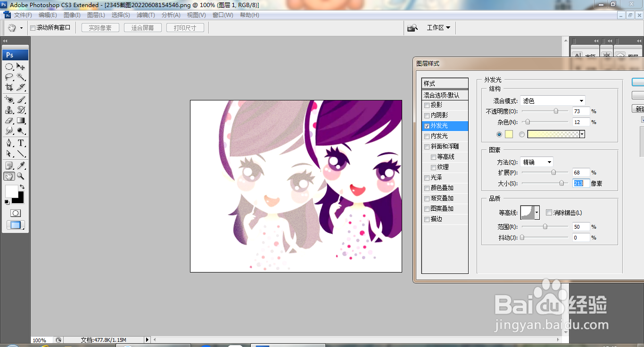Select the Clone Stamp tool
The width and height of the screenshot is (644, 347).
(x=9, y=110)
